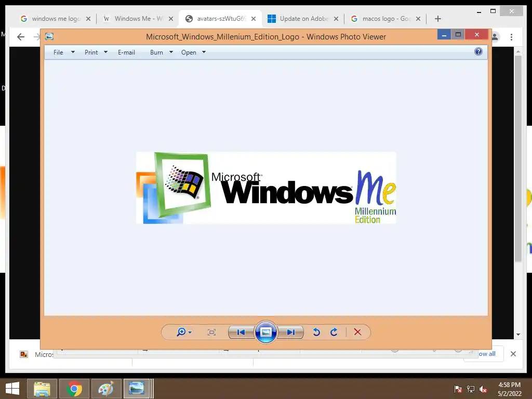Image resolution: width=532 pixels, height=399 pixels.
Task: Close the avatars tab
Action: (x=254, y=19)
